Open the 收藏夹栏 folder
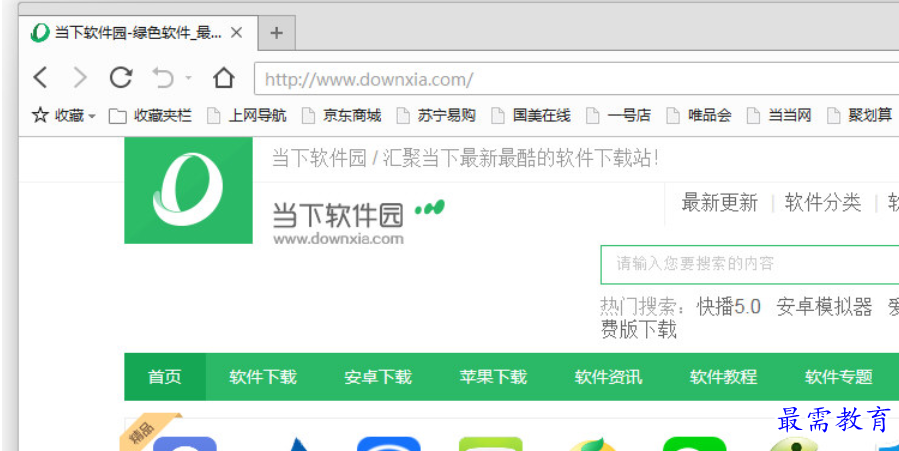This screenshot has height=451, width=899. pyautogui.click(x=150, y=116)
